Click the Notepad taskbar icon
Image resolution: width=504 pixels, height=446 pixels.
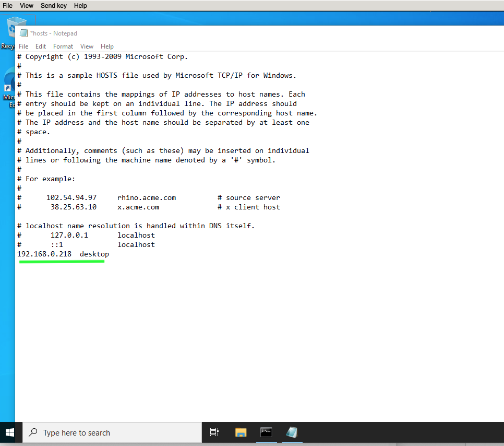[x=292, y=432]
